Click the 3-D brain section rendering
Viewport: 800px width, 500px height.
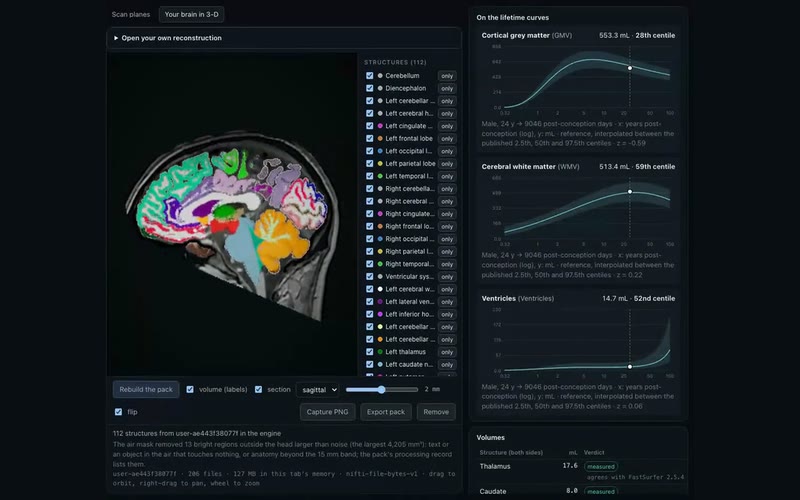[232, 214]
